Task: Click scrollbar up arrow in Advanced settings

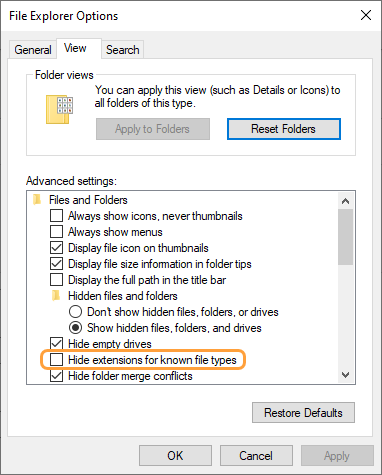Action: tap(346, 201)
